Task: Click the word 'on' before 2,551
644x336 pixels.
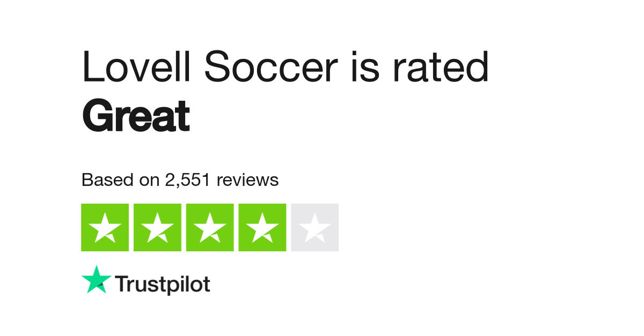Action: (x=149, y=181)
